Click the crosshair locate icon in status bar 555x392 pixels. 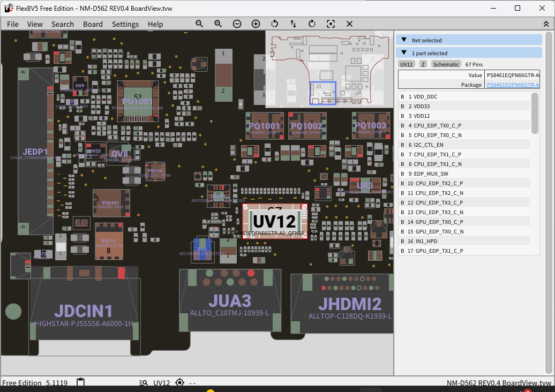coord(179,382)
